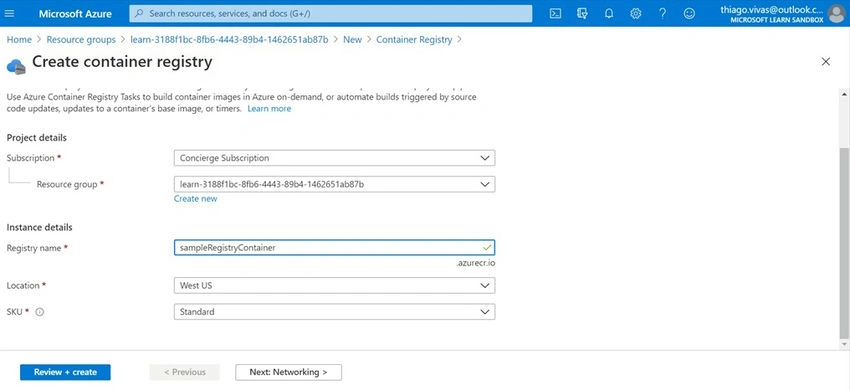Click the scrollbar up arrow

pos(844,94)
